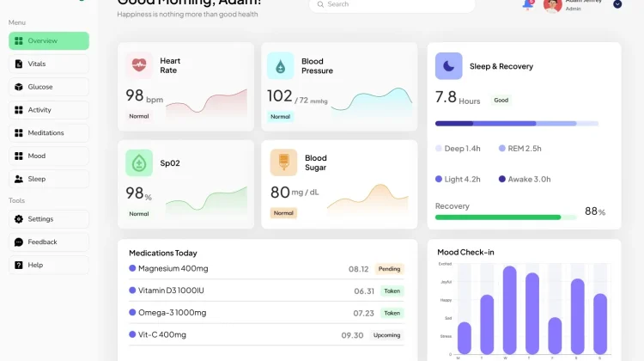Open Settings under Tools
This screenshot has height=361, width=644.
point(49,218)
